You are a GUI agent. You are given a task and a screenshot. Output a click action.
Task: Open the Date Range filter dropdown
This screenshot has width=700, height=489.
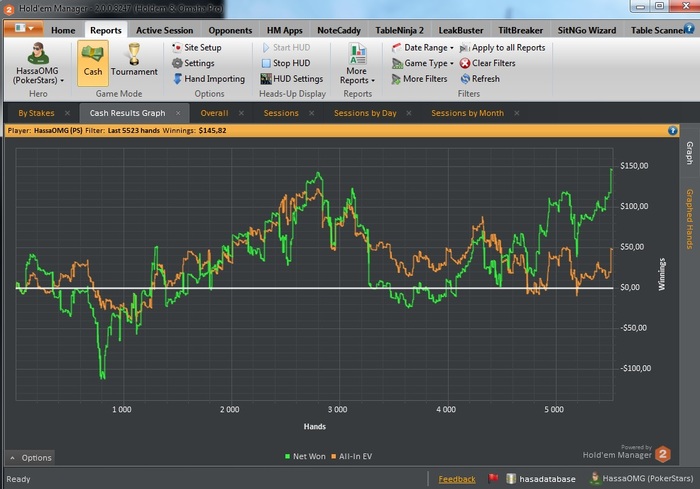tap(423, 47)
